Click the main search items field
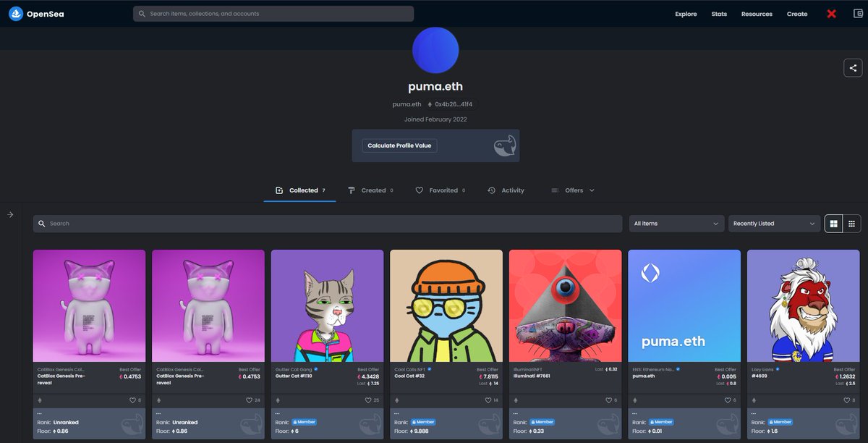The height and width of the screenshot is (443, 868). (273, 14)
